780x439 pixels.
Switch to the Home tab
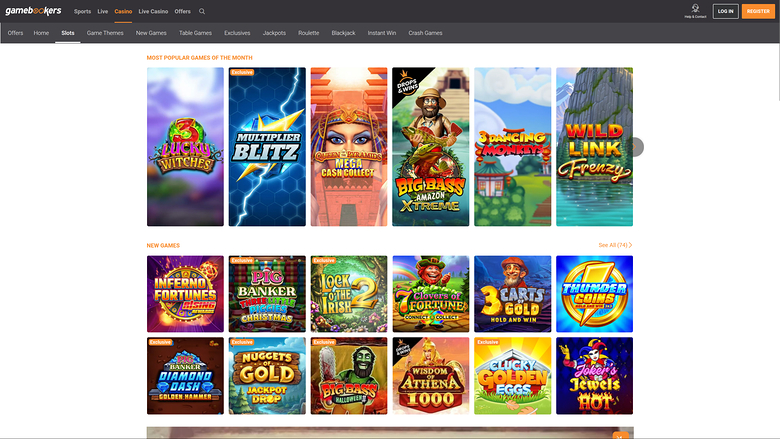point(41,33)
